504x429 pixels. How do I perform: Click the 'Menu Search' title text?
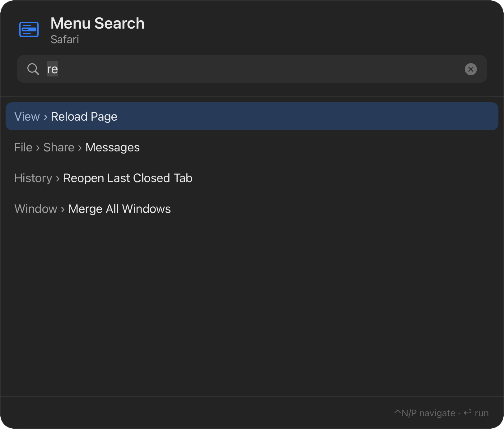[x=97, y=23]
